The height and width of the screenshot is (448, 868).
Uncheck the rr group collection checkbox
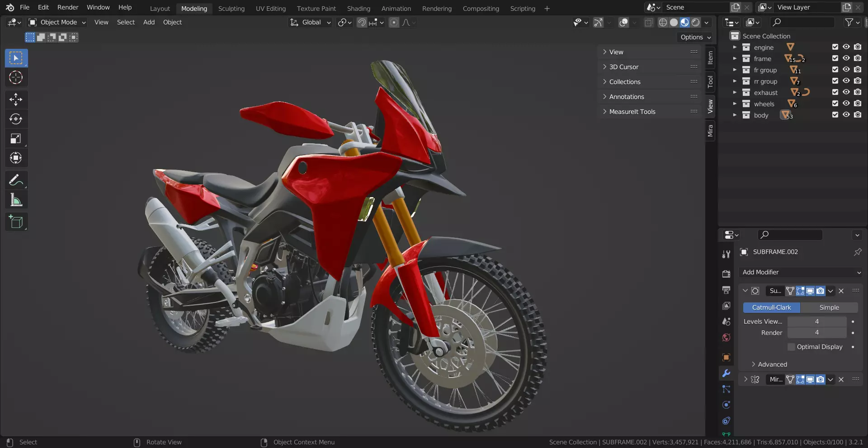click(x=835, y=81)
